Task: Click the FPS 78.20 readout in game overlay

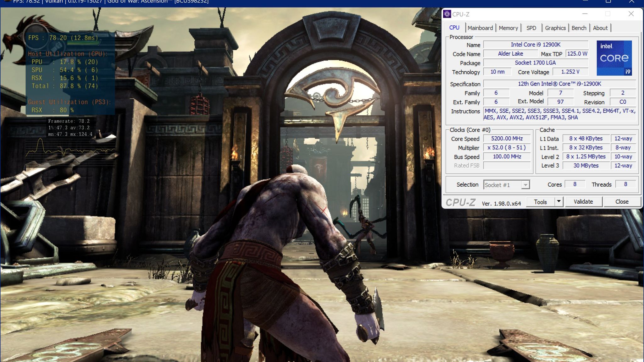Action: tap(63, 38)
